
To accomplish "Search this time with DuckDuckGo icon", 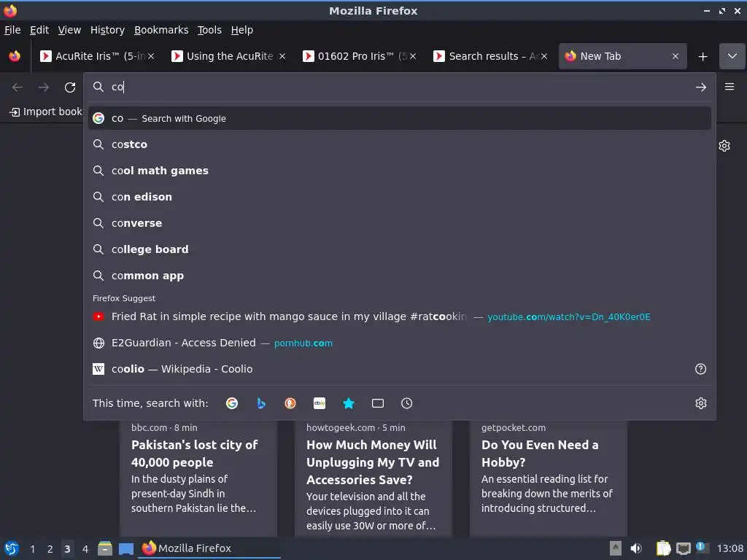I will (x=290, y=403).
